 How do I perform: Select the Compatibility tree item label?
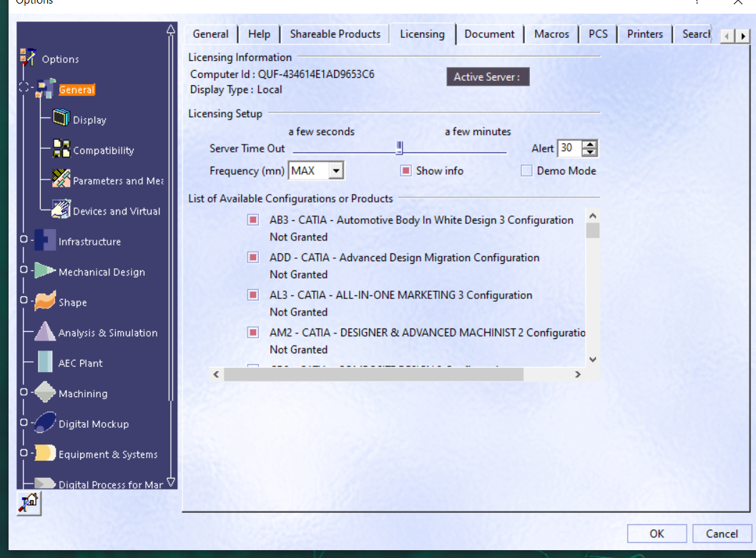[104, 150]
